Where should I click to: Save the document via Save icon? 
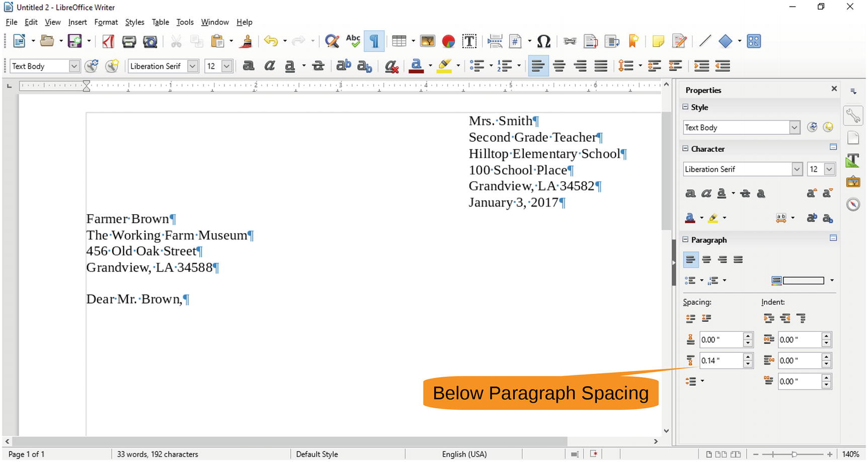point(75,41)
